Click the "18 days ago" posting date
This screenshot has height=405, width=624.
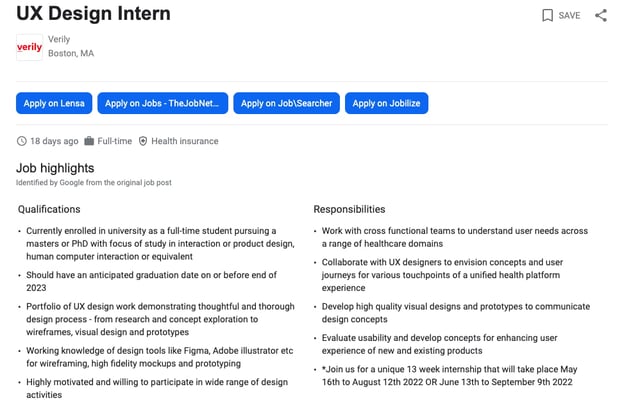click(x=54, y=141)
